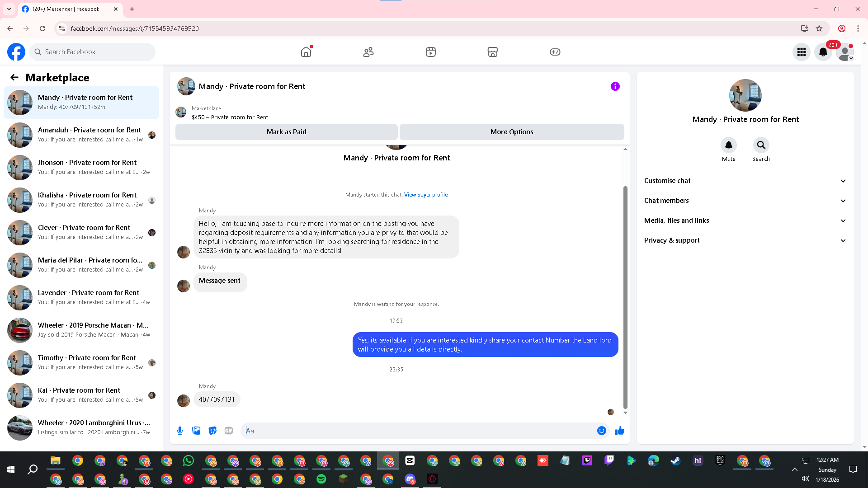Open the Facebook menu grid icon
The width and height of the screenshot is (868, 488).
coord(801,52)
